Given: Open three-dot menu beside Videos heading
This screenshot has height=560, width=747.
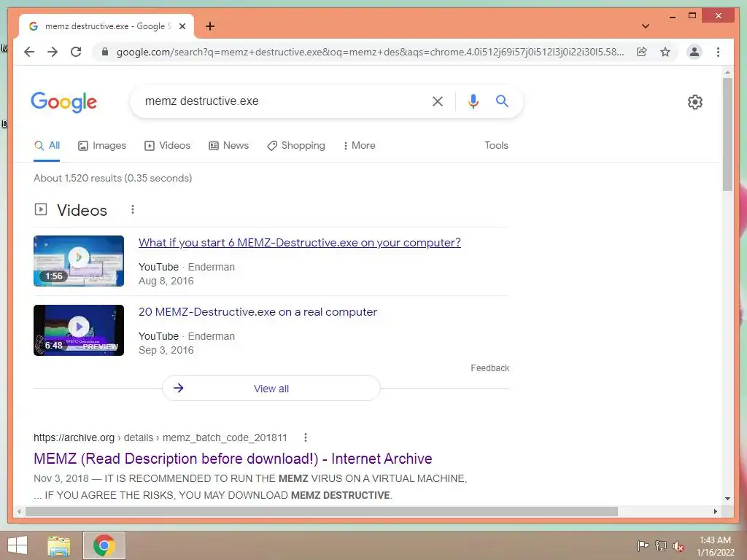Looking at the screenshot, I should point(133,209).
